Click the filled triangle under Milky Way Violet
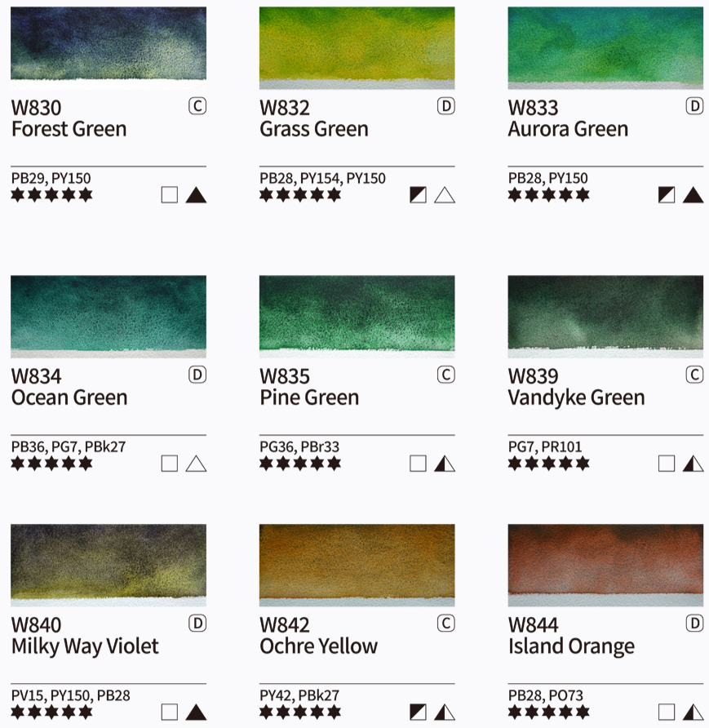Screen dimensions: 709x728 click(x=196, y=712)
